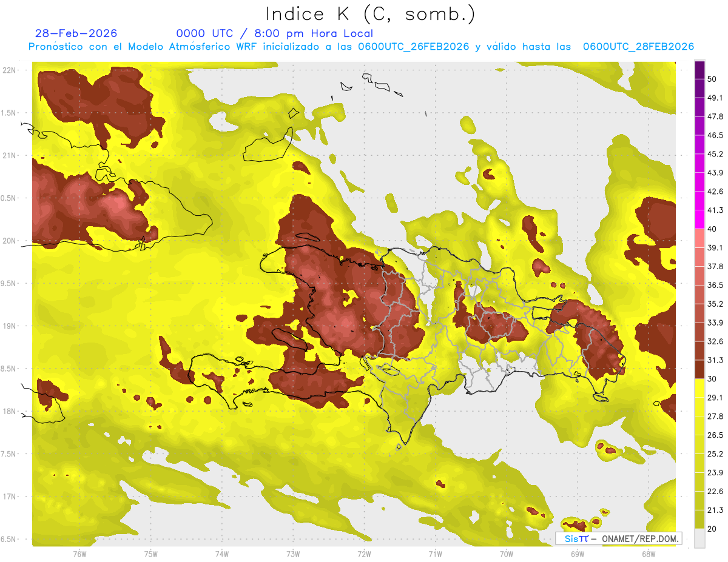Click the '68W' longitude label
Screen dimensions: 728x562
[648, 554]
